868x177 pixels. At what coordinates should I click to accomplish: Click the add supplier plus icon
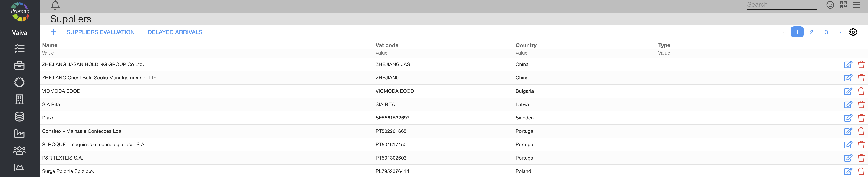tap(53, 32)
